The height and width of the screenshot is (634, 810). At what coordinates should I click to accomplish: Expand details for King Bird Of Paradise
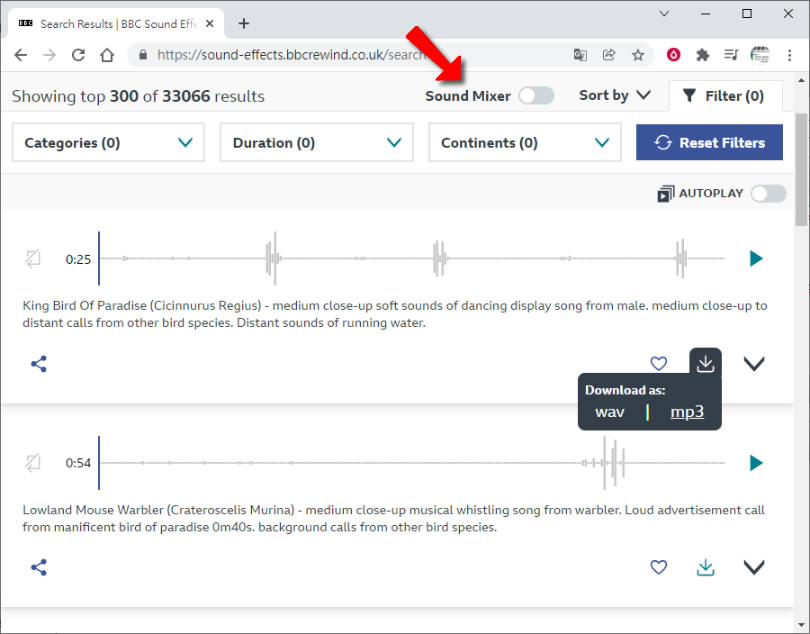pos(754,364)
